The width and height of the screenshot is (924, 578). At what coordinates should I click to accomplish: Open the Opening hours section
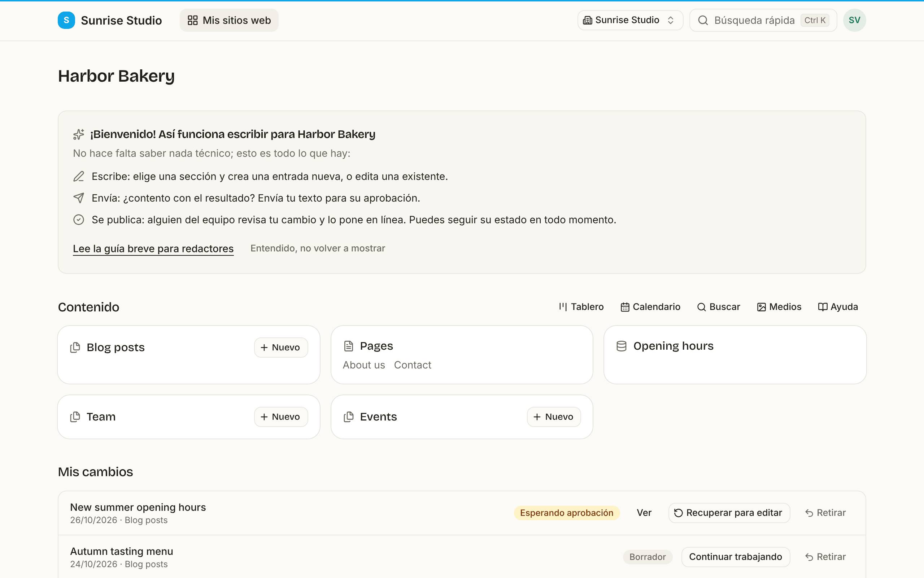click(x=673, y=346)
